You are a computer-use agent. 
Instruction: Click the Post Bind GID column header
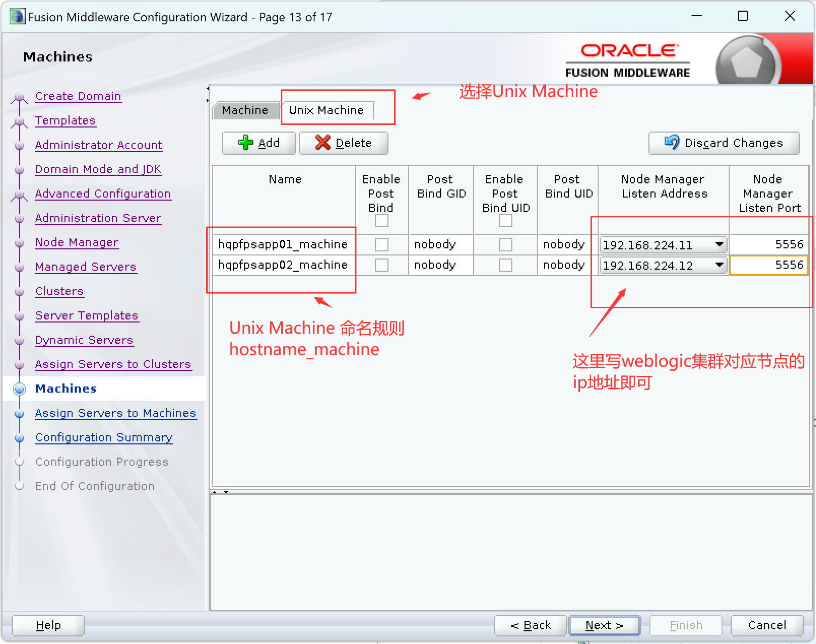point(441,200)
